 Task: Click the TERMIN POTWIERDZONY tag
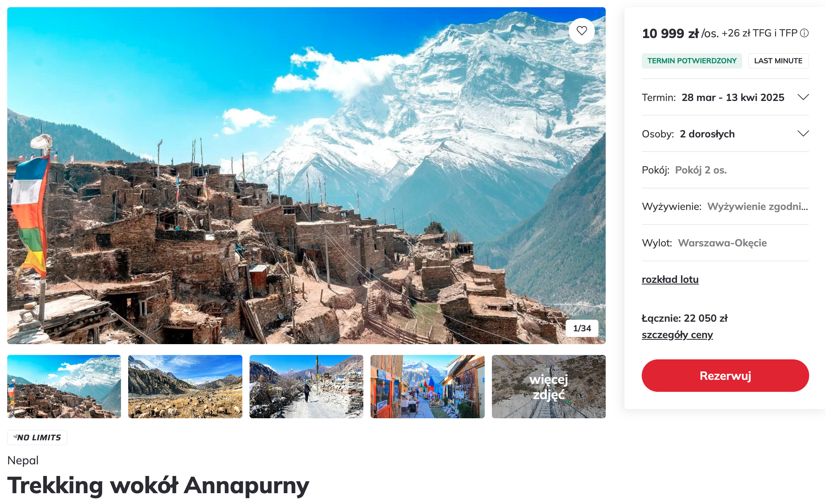(692, 61)
